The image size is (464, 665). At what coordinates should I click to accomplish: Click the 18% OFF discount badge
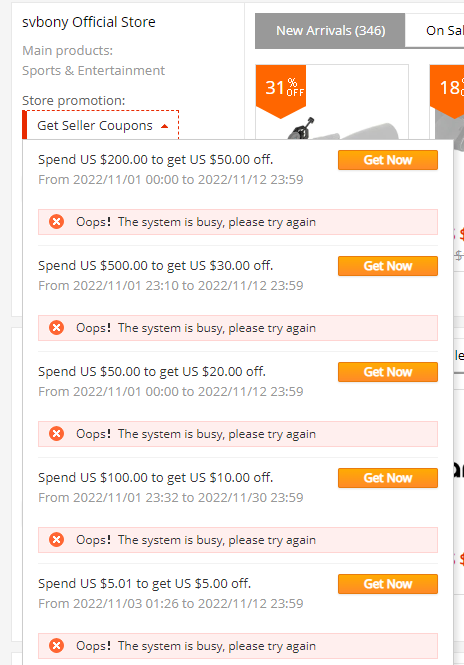point(449,90)
